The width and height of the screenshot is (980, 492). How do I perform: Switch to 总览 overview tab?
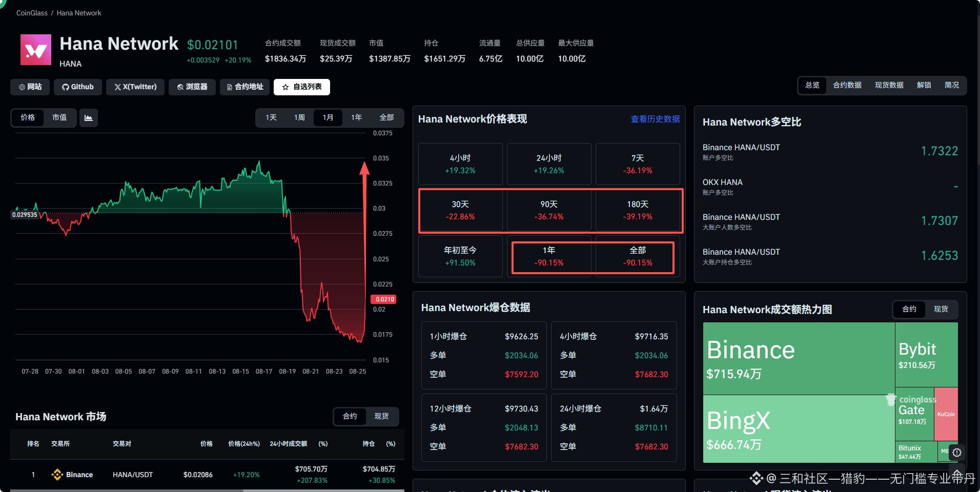tap(812, 85)
